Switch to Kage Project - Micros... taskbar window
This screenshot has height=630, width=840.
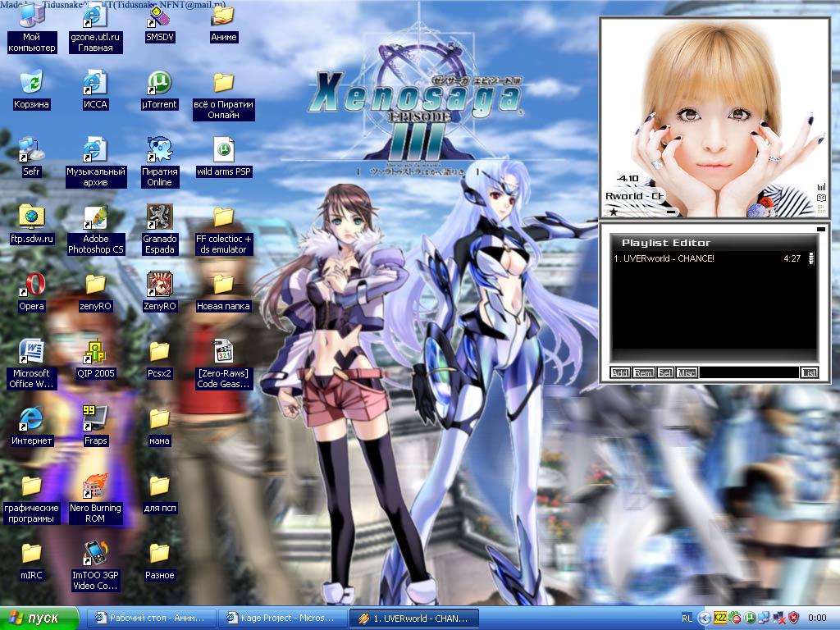283,619
